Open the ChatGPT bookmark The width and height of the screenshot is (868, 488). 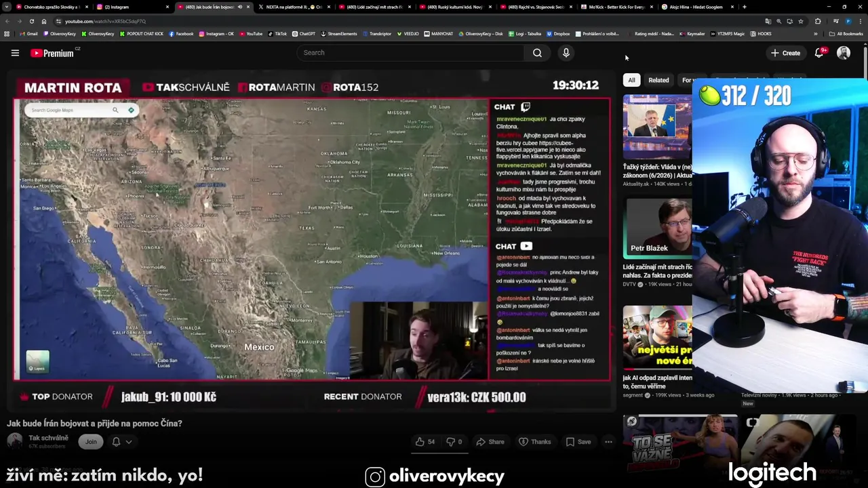click(x=303, y=33)
